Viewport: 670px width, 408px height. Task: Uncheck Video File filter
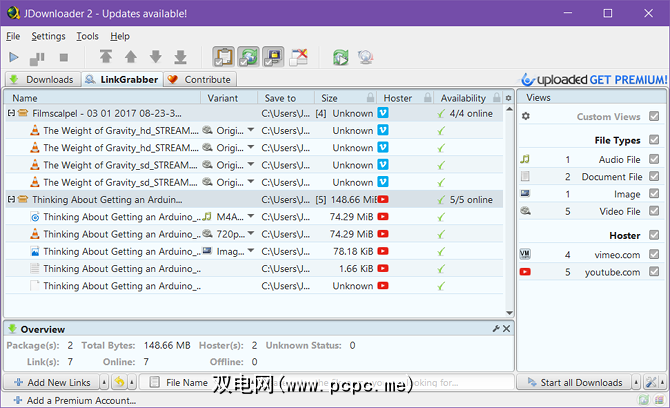(x=654, y=211)
